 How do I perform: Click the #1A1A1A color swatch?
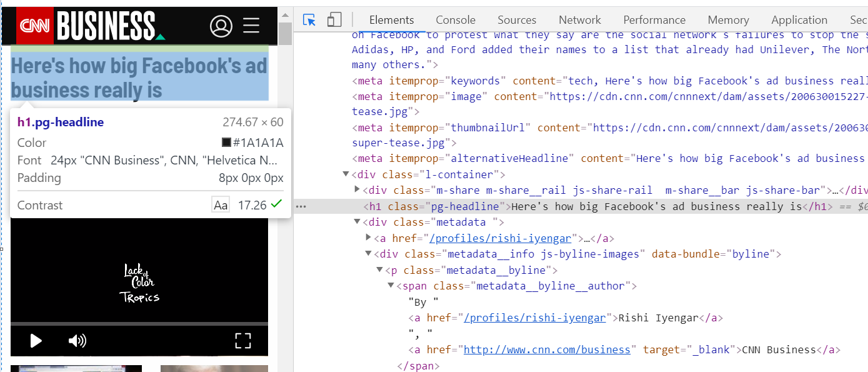pos(227,143)
